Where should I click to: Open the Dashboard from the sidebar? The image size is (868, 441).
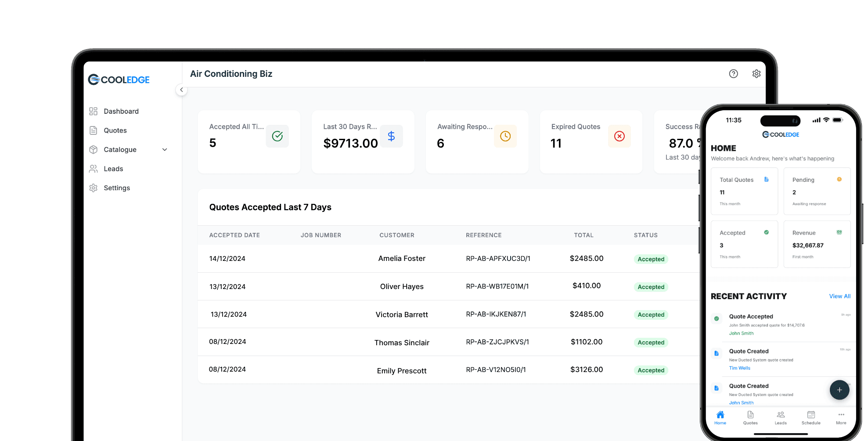(121, 111)
